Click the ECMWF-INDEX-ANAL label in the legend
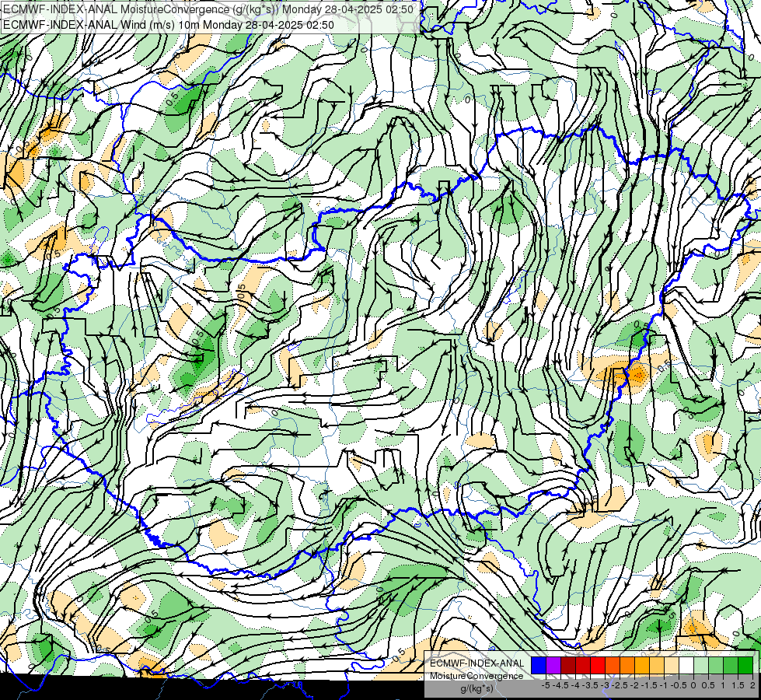This screenshot has height=700, width=761. [477, 663]
